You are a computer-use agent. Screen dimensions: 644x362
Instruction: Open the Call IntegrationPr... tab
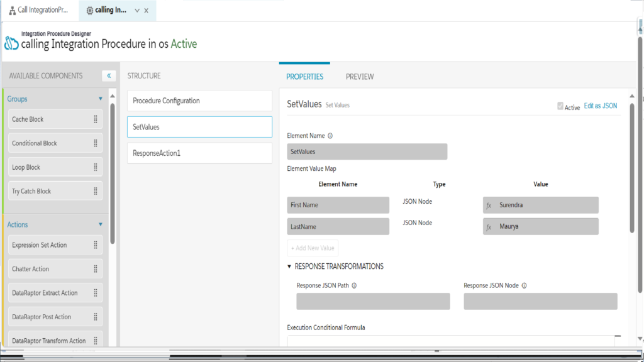point(39,10)
